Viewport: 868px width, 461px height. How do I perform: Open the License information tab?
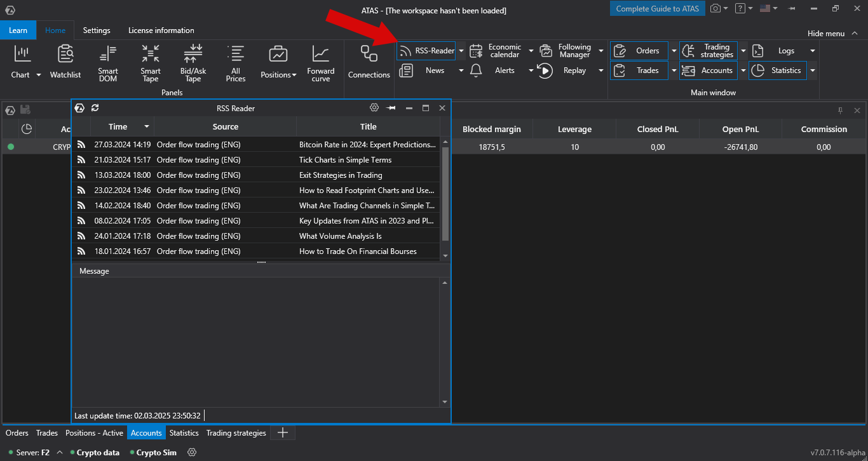pos(161,30)
